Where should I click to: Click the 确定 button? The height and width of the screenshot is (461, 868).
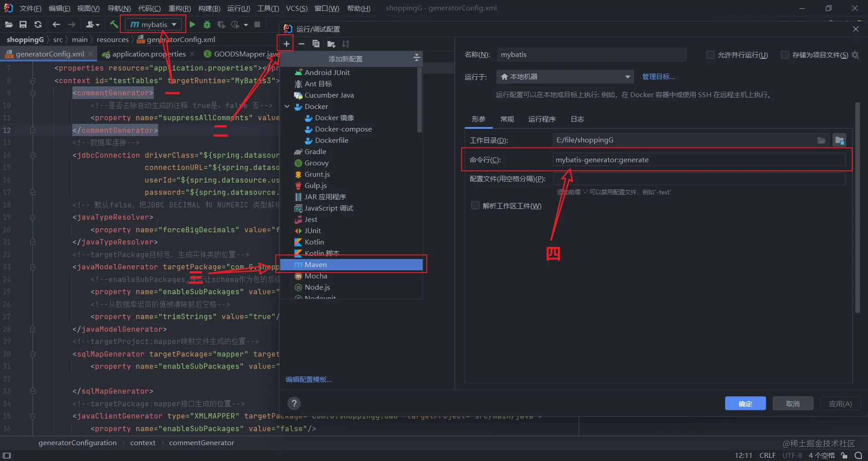tap(745, 404)
